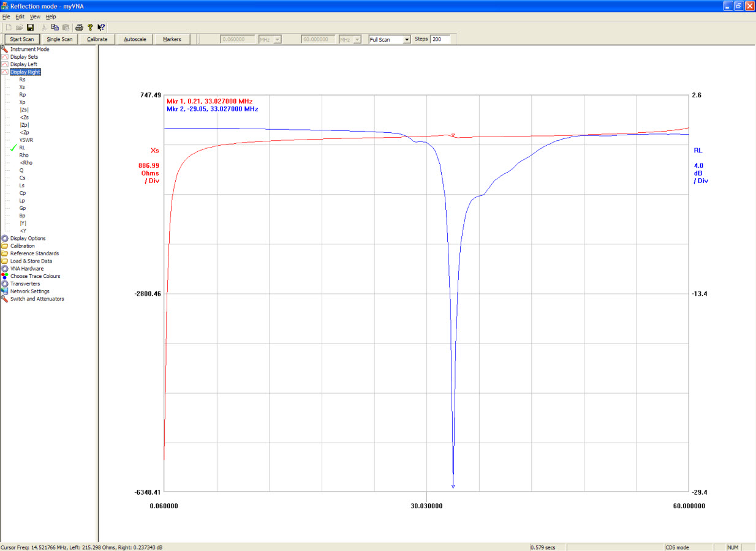
Task: Toggle the checked RL trace
Action: click(x=23, y=148)
